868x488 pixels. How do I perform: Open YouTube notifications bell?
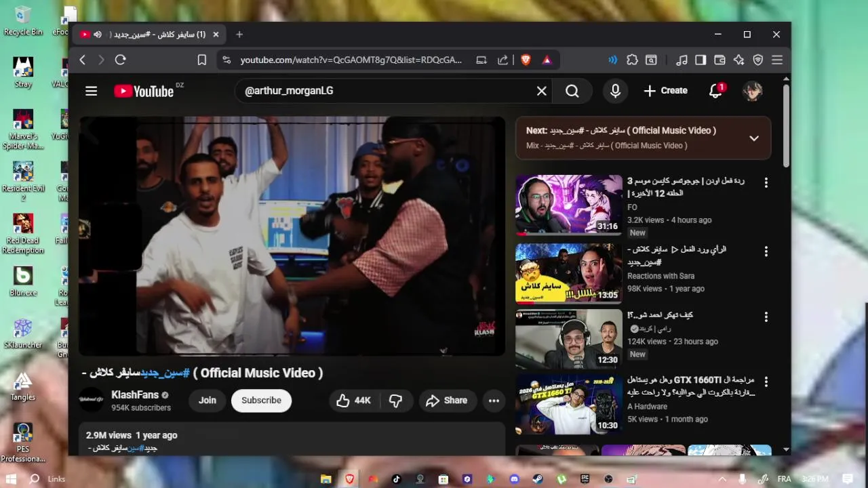pos(716,91)
